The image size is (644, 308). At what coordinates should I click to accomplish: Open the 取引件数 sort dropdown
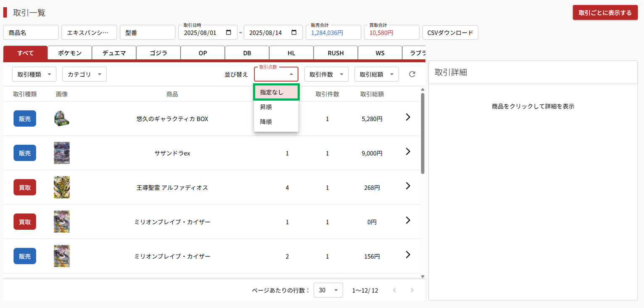[326, 74]
